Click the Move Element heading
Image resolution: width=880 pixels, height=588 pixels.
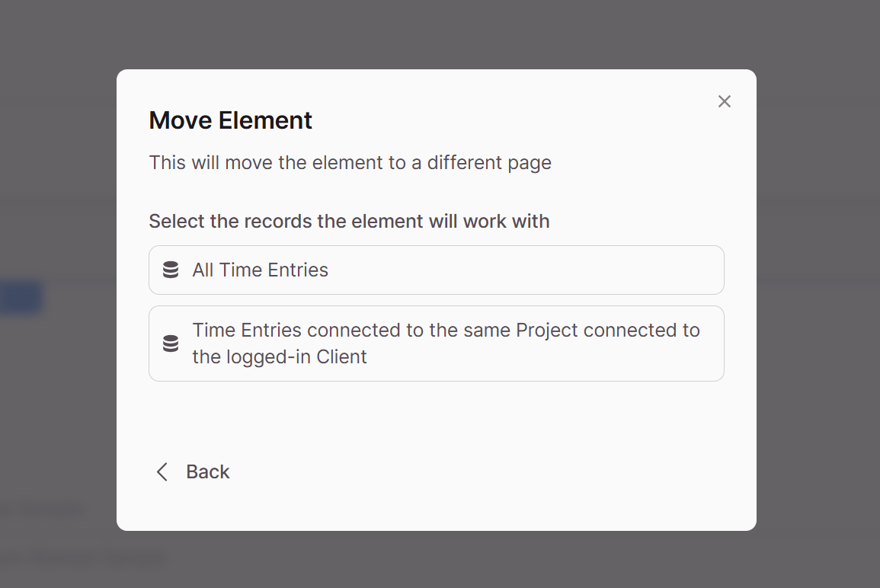pos(230,120)
